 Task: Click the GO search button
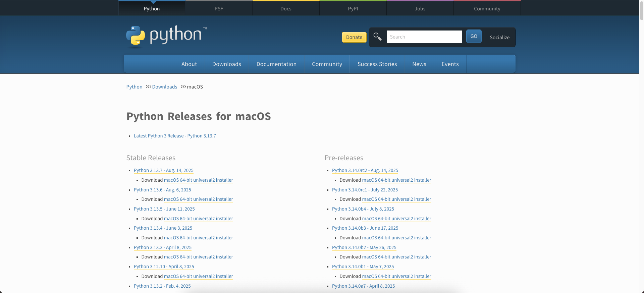tap(474, 36)
